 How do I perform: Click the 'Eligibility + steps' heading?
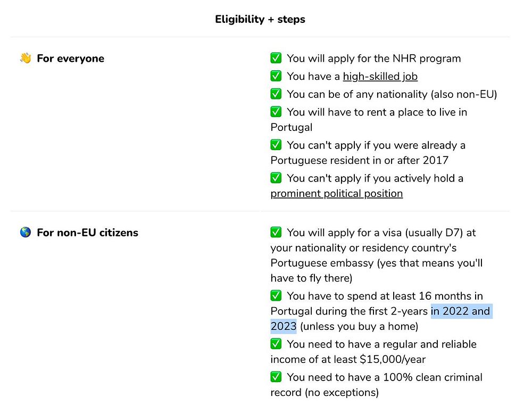click(260, 20)
